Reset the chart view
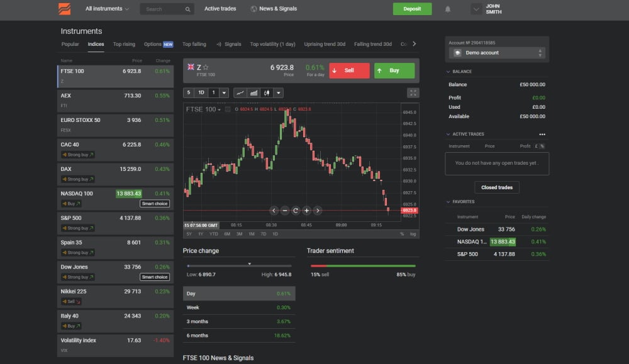Image resolution: width=629 pixels, height=364 pixels. pos(296,211)
